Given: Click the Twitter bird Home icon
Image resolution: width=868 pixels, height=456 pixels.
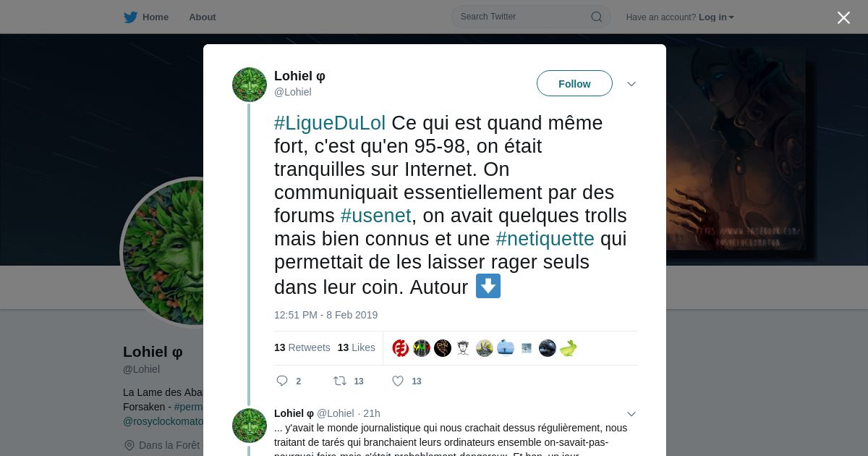Looking at the screenshot, I should pyautogui.click(x=130, y=17).
